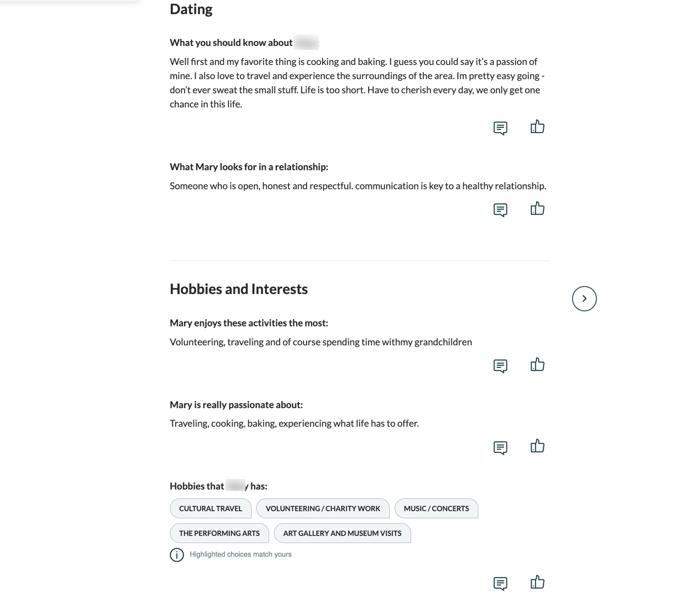This screenshot has height=616, width=680.
Task: Click the Dating section heading
Action: point(191,9)
